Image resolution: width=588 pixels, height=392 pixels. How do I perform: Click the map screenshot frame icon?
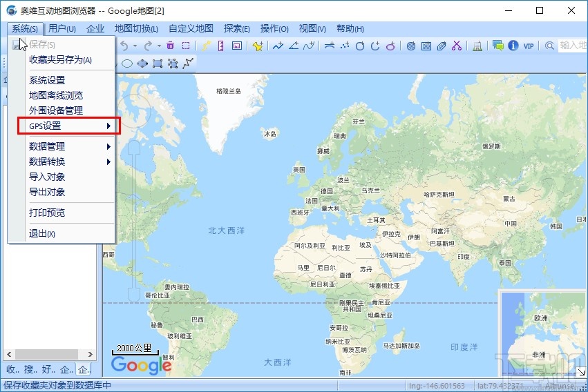coord(236,46)
